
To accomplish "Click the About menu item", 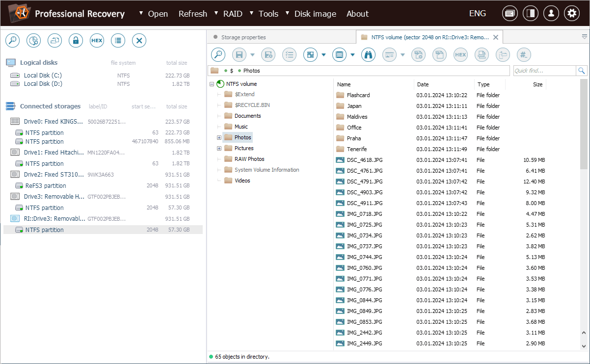I will (357, 14).
